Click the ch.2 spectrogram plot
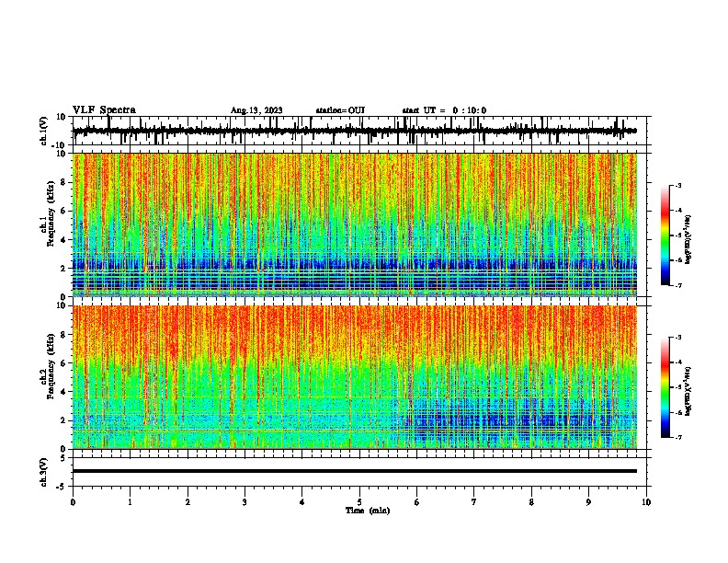Image resolution: width=728 pixels, height=563 pixels. pyautogui.click(x=355, y=377)
